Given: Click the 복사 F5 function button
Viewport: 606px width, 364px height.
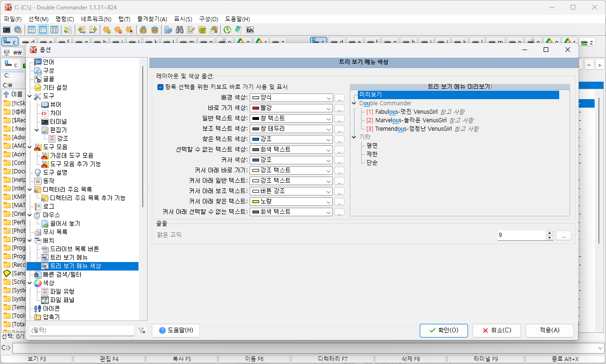Looking at the screenshot, I should (x=182, y=359).
